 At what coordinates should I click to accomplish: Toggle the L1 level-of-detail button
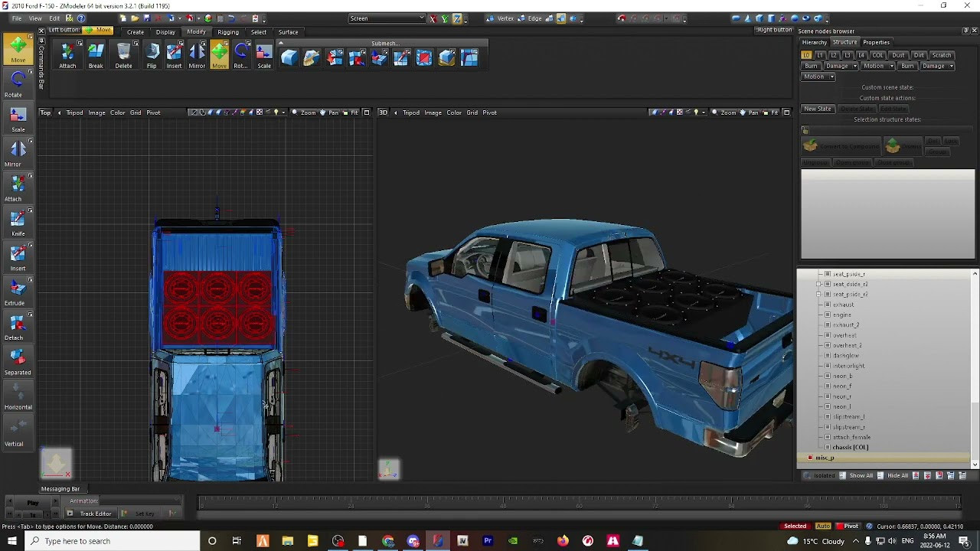pos(820,55)
